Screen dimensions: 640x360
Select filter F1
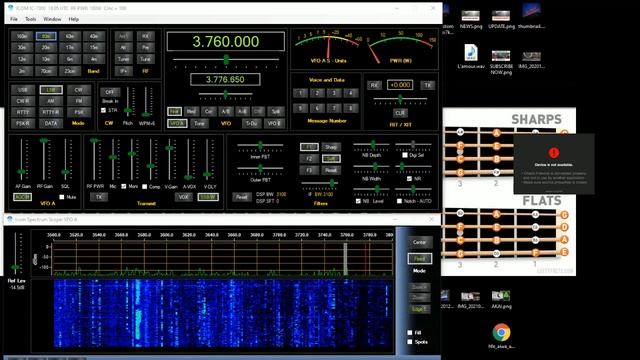point(309,147)
